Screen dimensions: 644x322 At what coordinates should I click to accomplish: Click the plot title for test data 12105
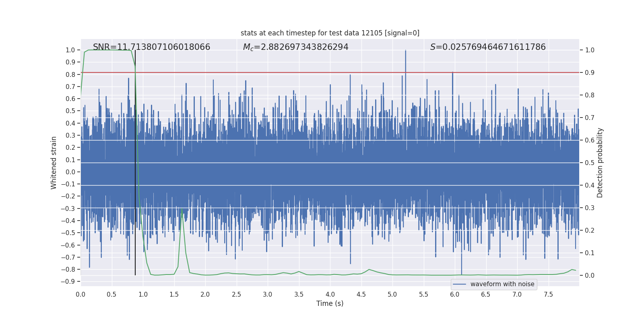[330, 33]
